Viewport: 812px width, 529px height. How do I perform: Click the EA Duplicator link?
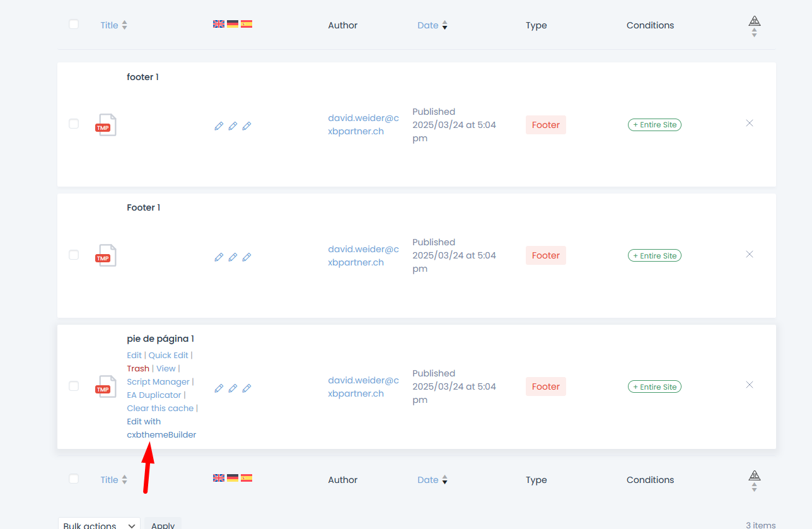pyautogui.click(x=154, y=395)
